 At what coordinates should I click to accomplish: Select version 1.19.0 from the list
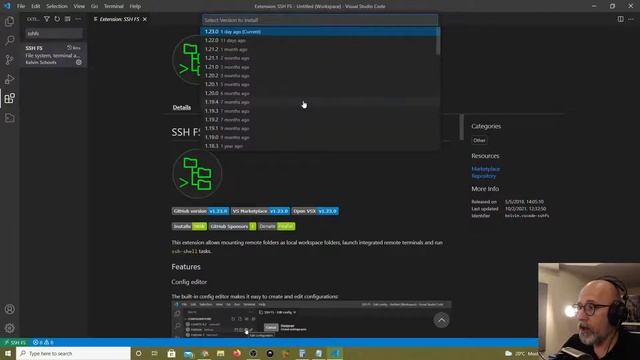(x=320, y=138)
